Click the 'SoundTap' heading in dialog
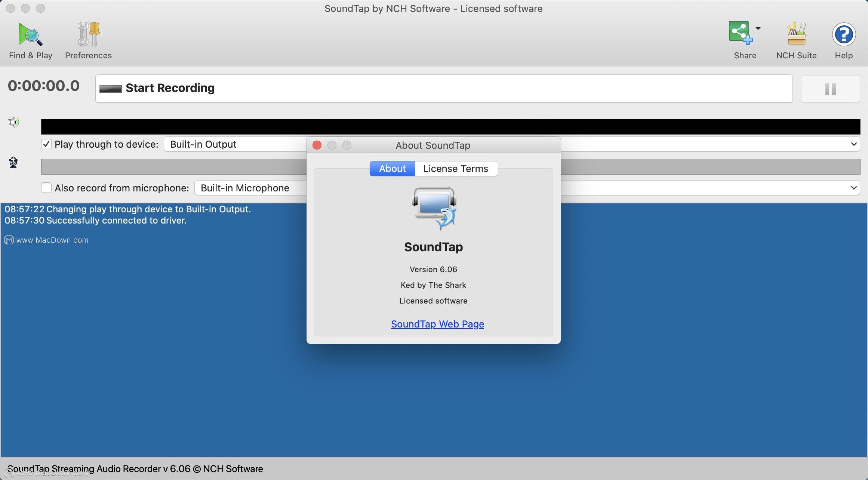The image size is (868, 480). 433,247
